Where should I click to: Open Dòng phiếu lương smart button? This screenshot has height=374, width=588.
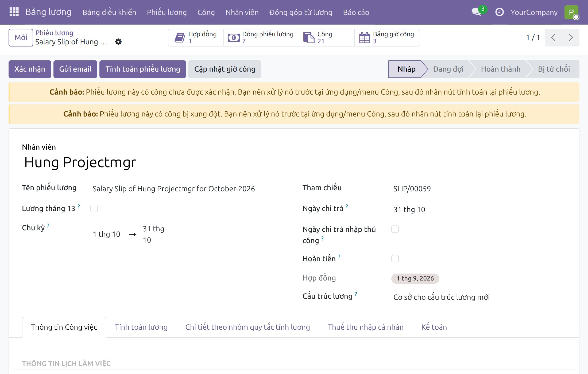pos(261,38)
